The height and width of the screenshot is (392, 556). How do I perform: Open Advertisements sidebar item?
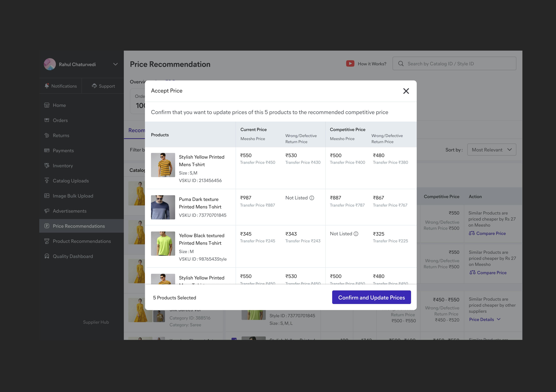coord(81,211)
